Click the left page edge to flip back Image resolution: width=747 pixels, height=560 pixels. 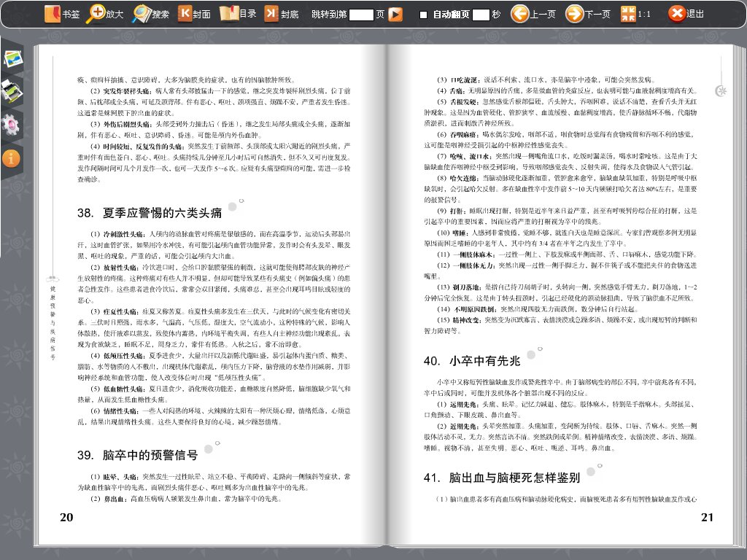tap(36, 295)
